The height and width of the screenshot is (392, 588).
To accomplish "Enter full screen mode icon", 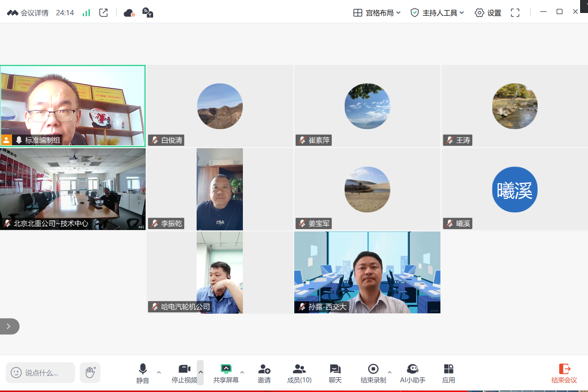I will click(x=515, y=13).
